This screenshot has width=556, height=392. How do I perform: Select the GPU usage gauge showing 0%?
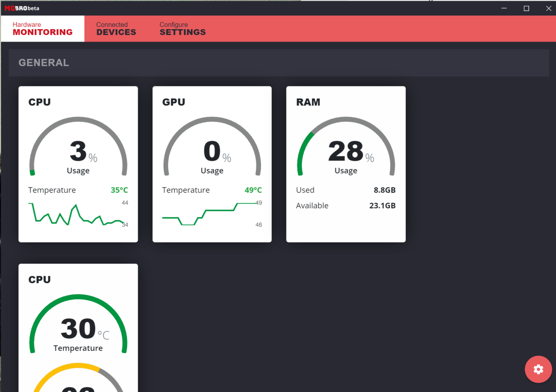point(212,147)
